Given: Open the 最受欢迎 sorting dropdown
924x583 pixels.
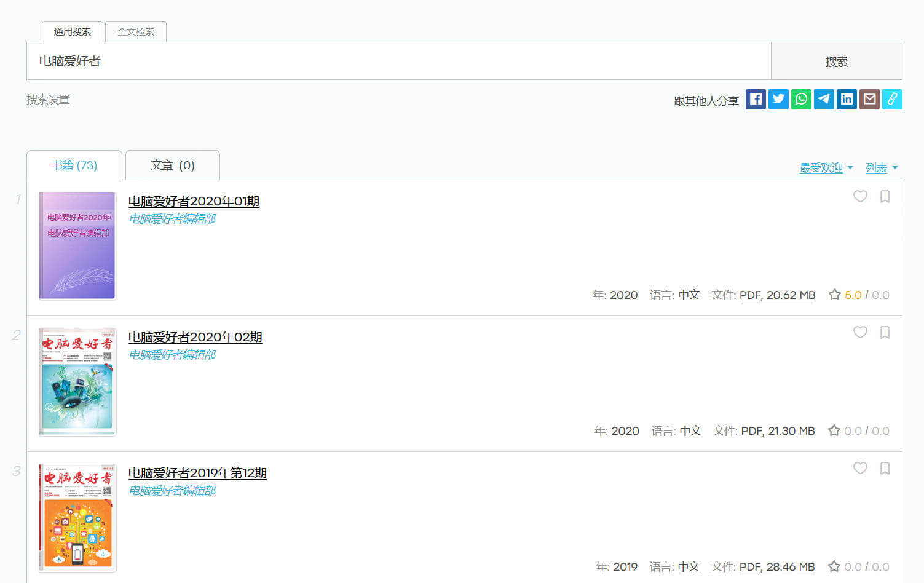Looking at the screenshot, I should (x=821, y=167).
